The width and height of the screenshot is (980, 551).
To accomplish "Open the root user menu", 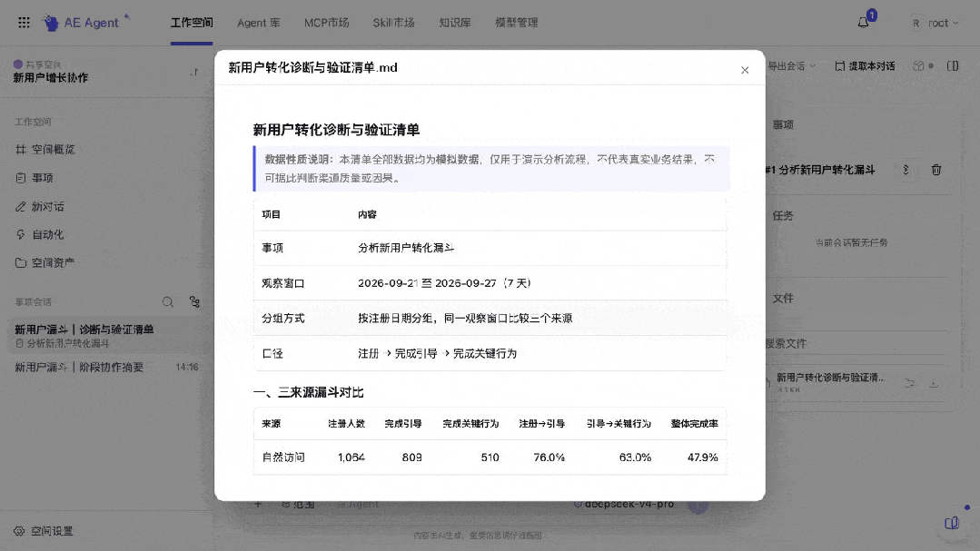I will point(935,23).
